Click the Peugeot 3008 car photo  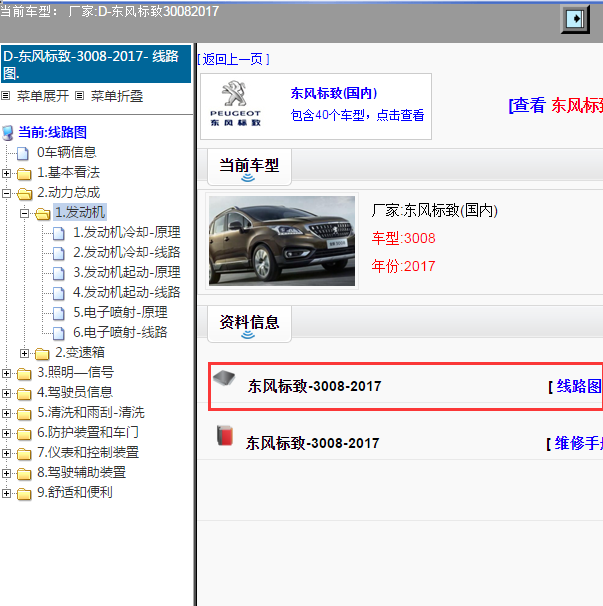click(x=282, y=241)
